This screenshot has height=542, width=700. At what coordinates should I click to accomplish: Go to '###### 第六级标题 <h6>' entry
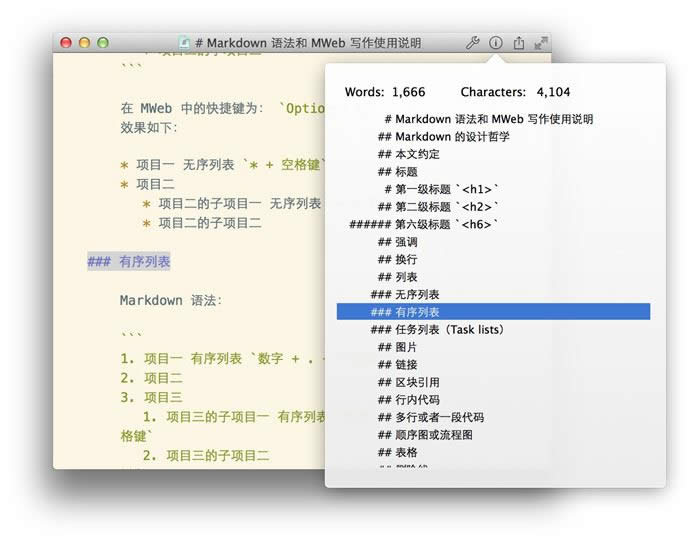pyautogui.click(x=424, y=224)
